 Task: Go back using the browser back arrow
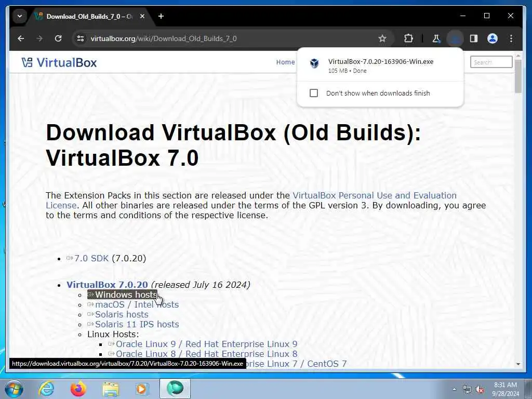21,38
